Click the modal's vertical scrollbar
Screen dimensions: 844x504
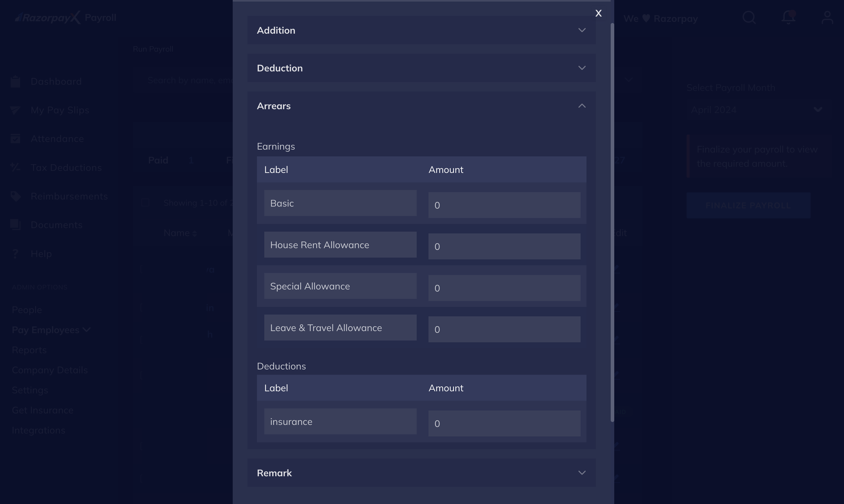pos(612,222)
